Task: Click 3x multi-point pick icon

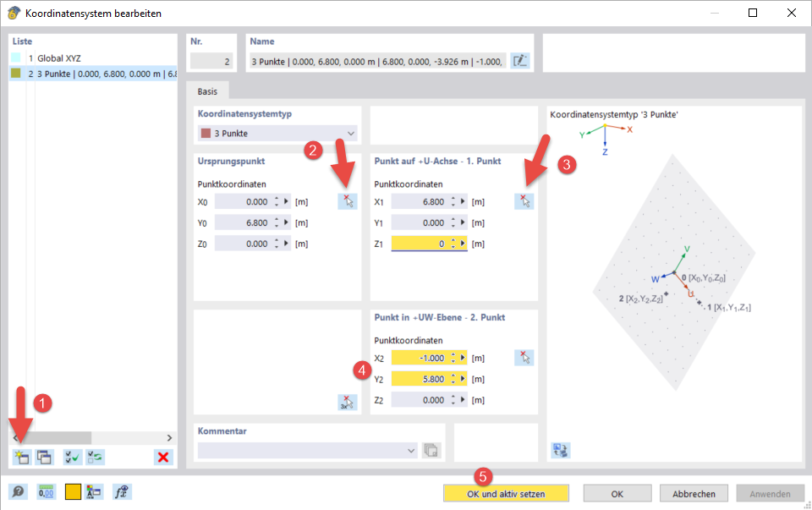Action: [x=348, y=403]
